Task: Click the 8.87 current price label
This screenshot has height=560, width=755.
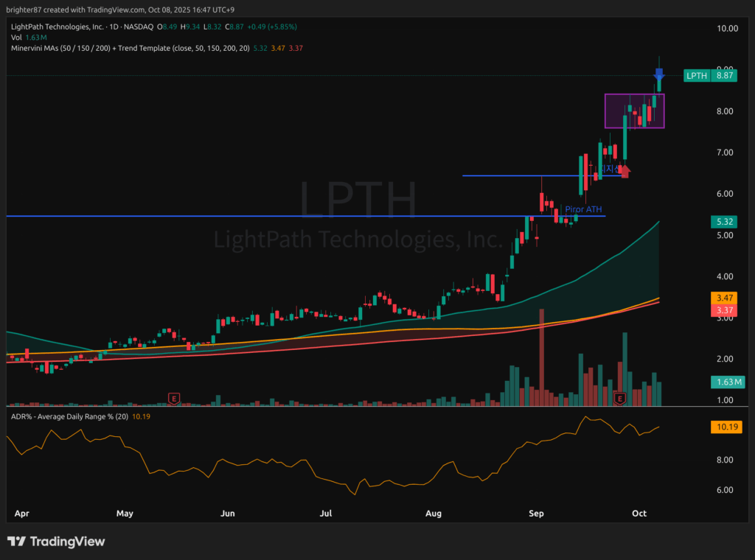Action: pos(725,75)
